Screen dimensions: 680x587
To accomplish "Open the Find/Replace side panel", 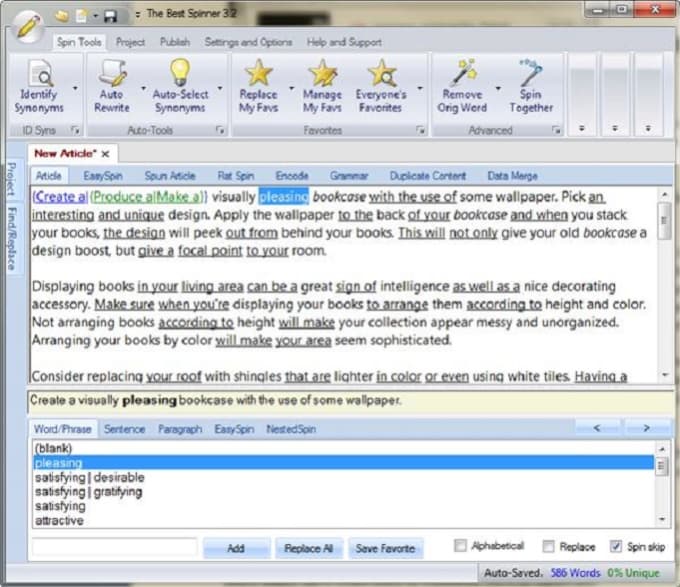I will [12, 238].
